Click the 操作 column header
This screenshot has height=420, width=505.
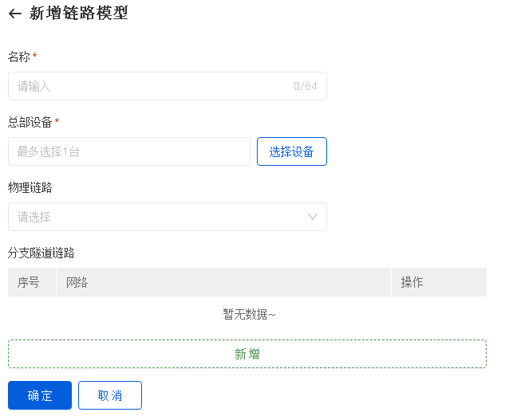(412, 282)
